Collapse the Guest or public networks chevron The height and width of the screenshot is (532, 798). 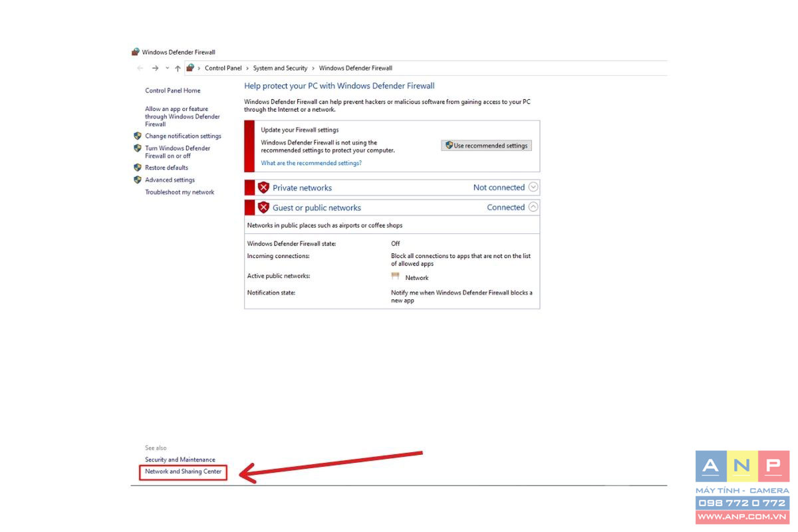(533, 207)
